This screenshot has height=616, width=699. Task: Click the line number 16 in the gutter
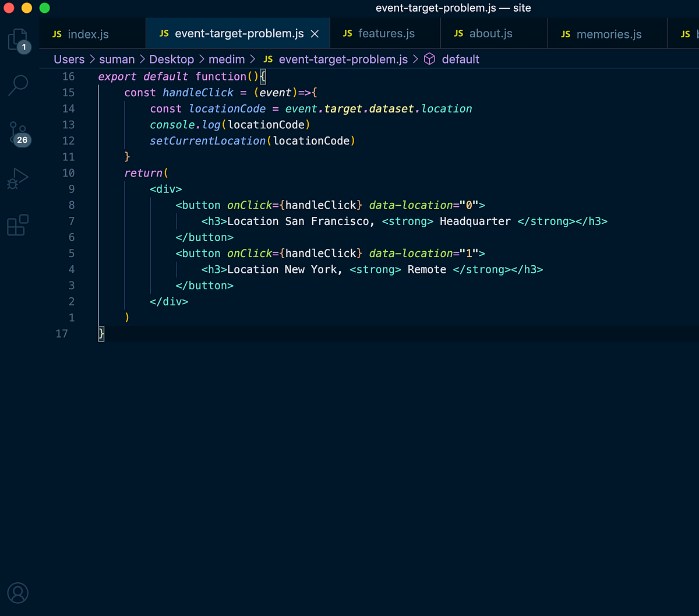click(68, 76)
